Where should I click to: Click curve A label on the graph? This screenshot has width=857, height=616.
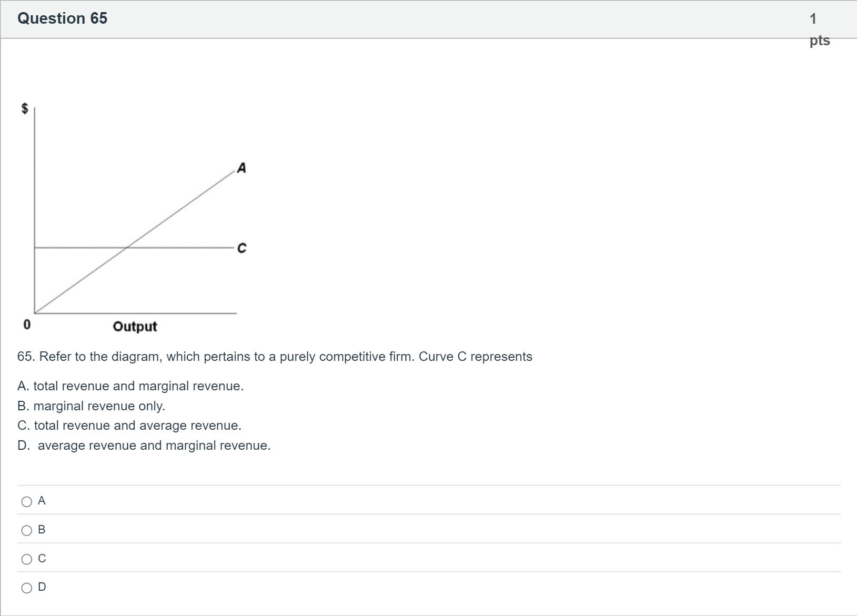pyautogui.click(x=241, y=168)
